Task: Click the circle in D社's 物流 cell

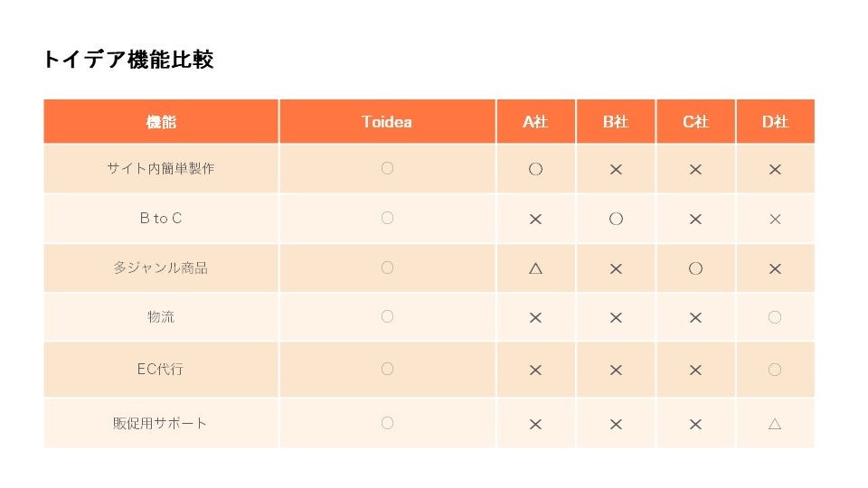Action: 775,317
